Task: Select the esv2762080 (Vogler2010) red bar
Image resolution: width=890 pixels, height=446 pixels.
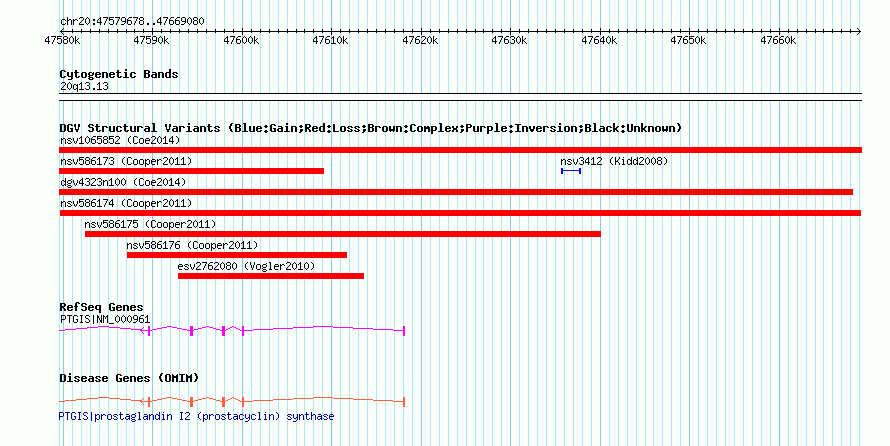Action: (271, 276)
